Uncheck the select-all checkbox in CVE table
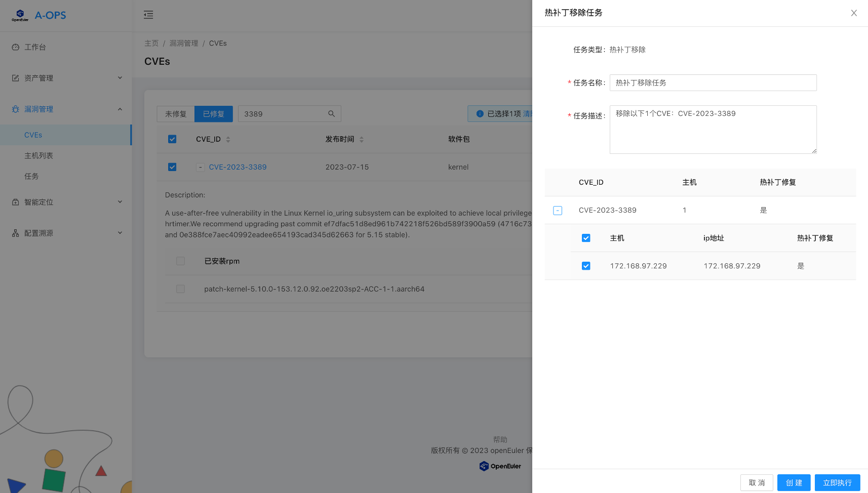 (172, 139)
